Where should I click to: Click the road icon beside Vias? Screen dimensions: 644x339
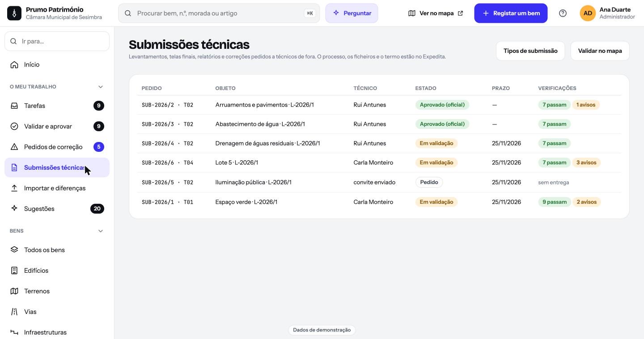[14, 312]
